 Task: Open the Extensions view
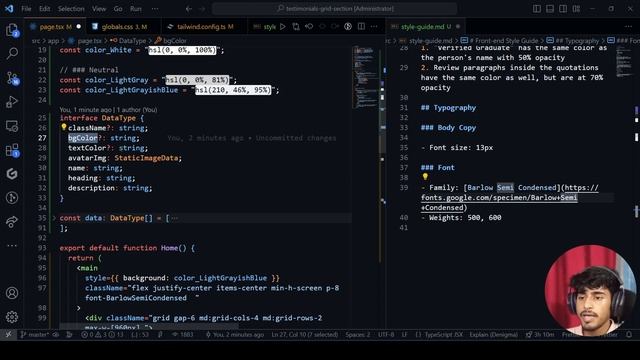[12, 150]
